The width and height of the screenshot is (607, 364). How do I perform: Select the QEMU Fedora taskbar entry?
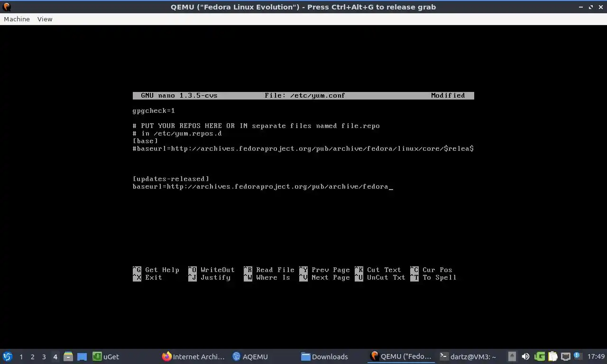401,356
